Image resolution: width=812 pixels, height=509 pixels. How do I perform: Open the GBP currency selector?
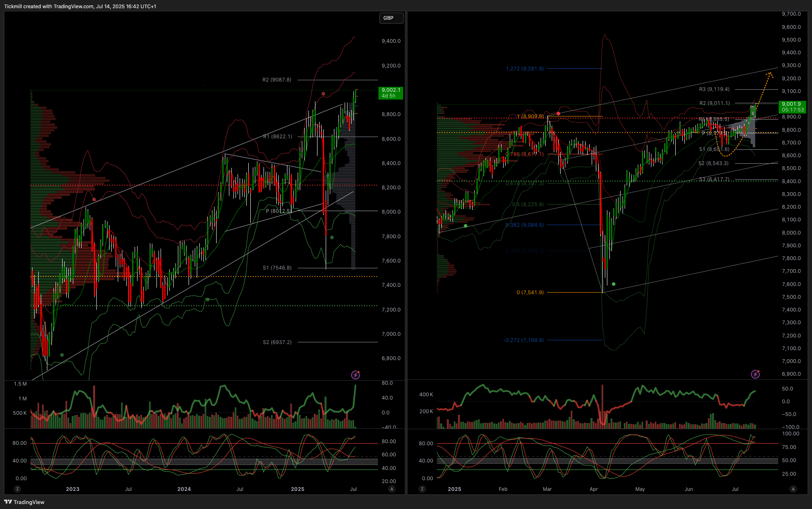click(x=391, y=18)
